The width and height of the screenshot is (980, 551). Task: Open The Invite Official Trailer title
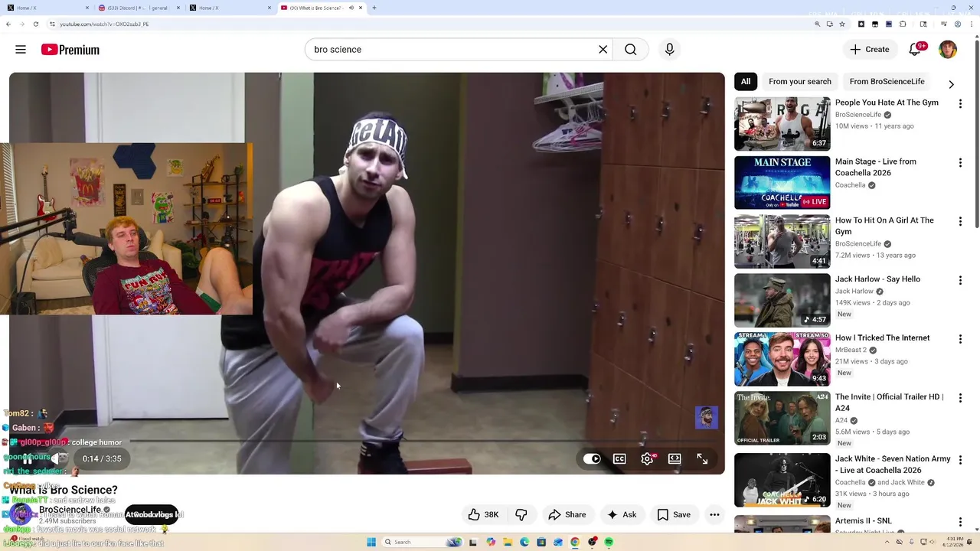click(x=889, y=403)
